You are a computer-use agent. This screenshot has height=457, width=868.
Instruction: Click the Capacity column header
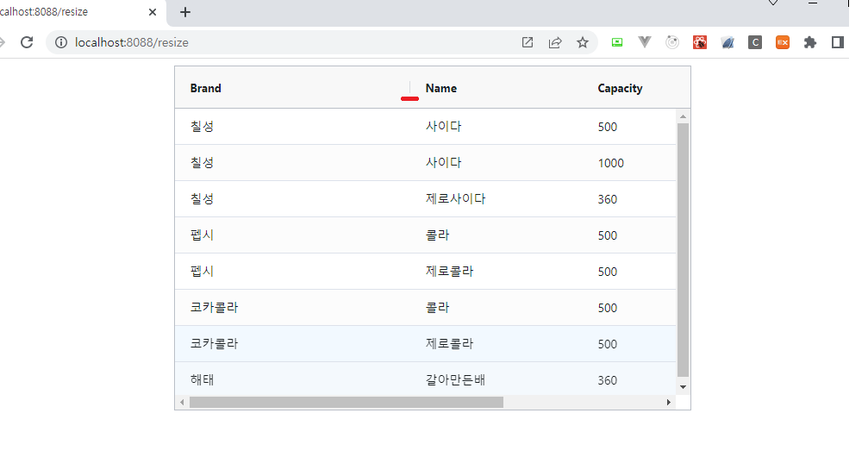click(x=636, y=88)
